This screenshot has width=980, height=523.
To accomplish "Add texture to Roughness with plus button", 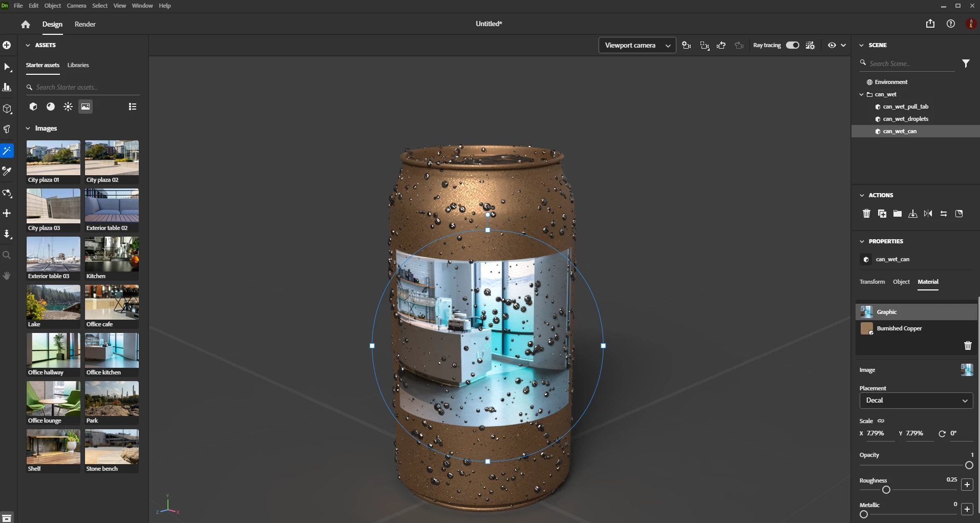I will [x=967, y=485].
